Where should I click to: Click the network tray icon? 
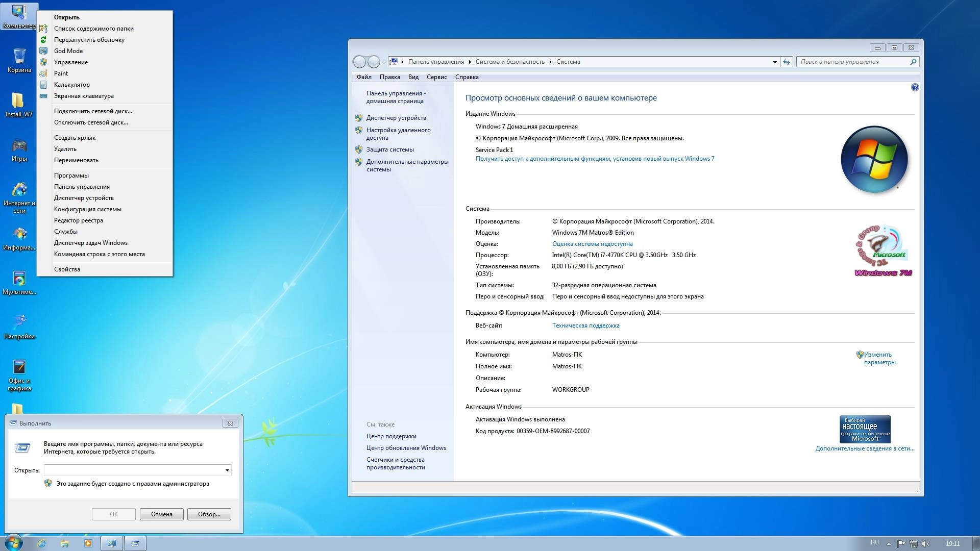pos(913,544)
